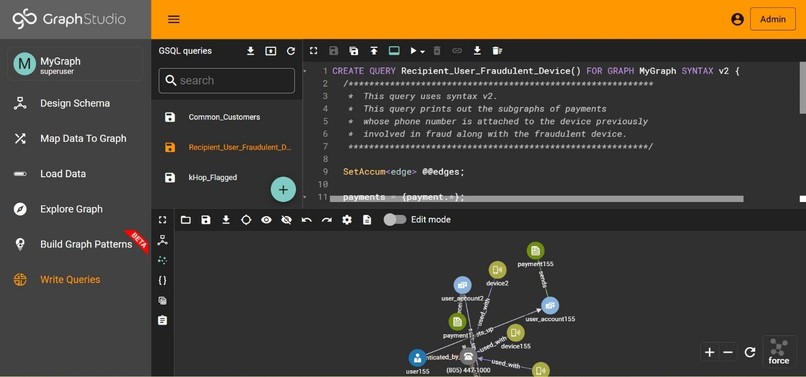
Task: Click the GraphStudio logo
Action: coord(69,19)
